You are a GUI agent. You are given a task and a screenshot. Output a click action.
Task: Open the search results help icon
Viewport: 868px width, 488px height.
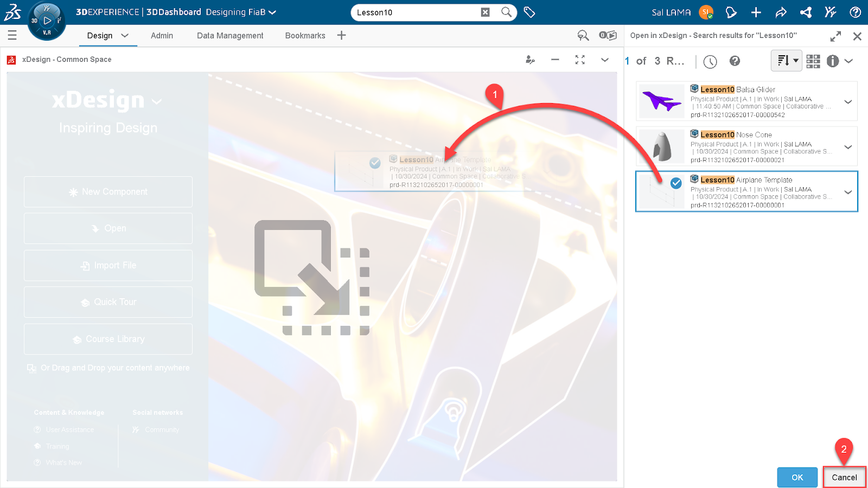[735, 61]
